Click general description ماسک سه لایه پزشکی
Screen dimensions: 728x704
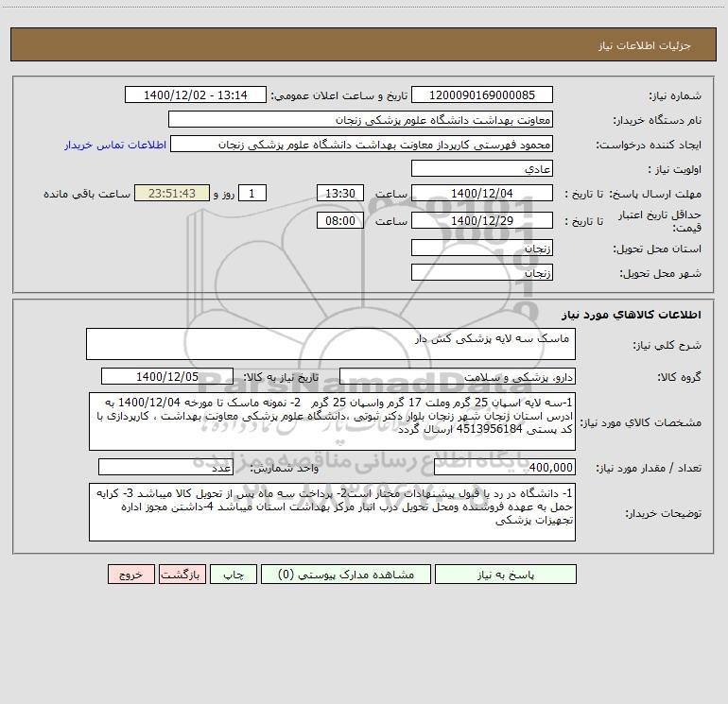pyautogui.click(x=331, y=344)
